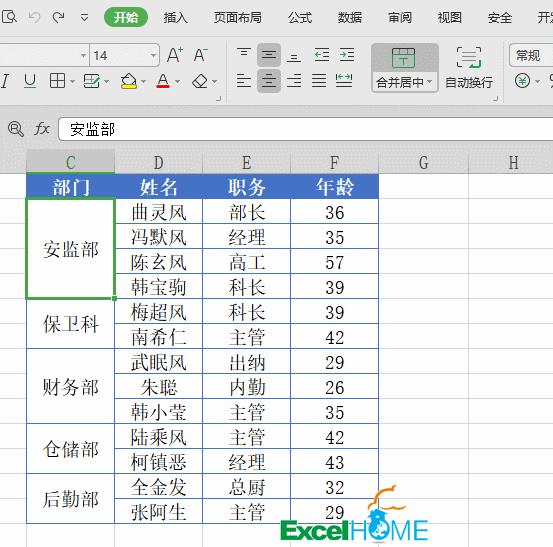Click the cell with name 梅超风

159,312
